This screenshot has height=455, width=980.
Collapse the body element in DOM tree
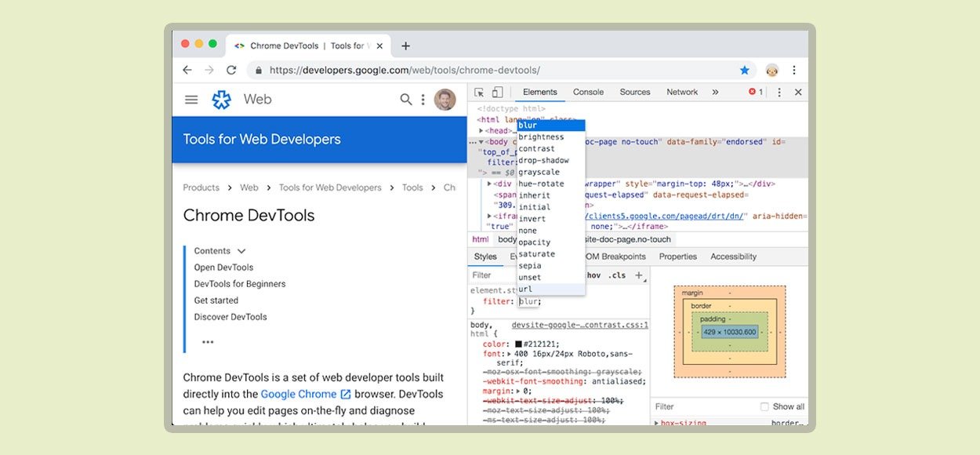pos(481,142)
